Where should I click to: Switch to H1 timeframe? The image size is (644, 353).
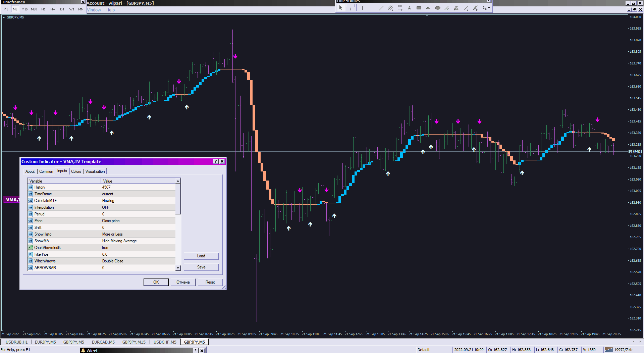tap(43, 9)
